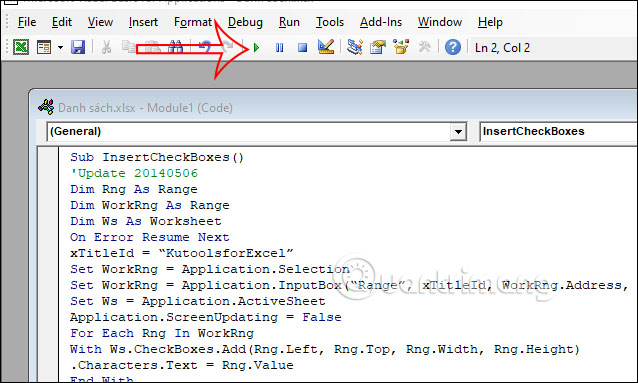The width and height of the screenshot is (638, 383).
Task: Save the Danh sách.xlsx project
Action: [x=78, y=47]
